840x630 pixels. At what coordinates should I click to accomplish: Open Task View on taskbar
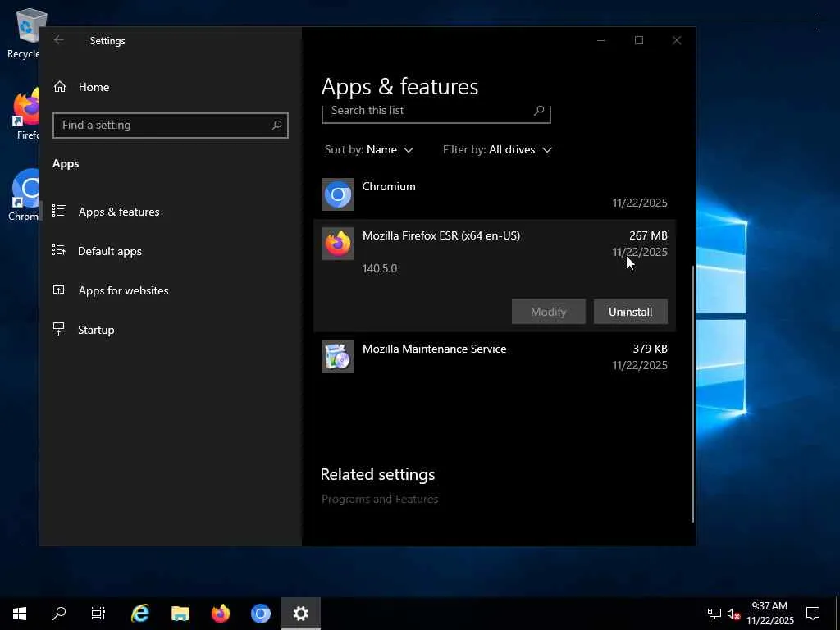(98, 614)
